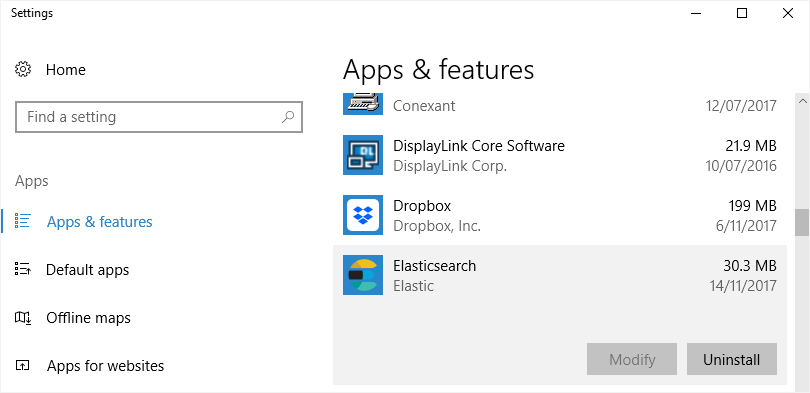Click the Dropbox, Inc. publisher label
Image resolution: width=810 pixels, height=393 pixels.
coord(437,226)
